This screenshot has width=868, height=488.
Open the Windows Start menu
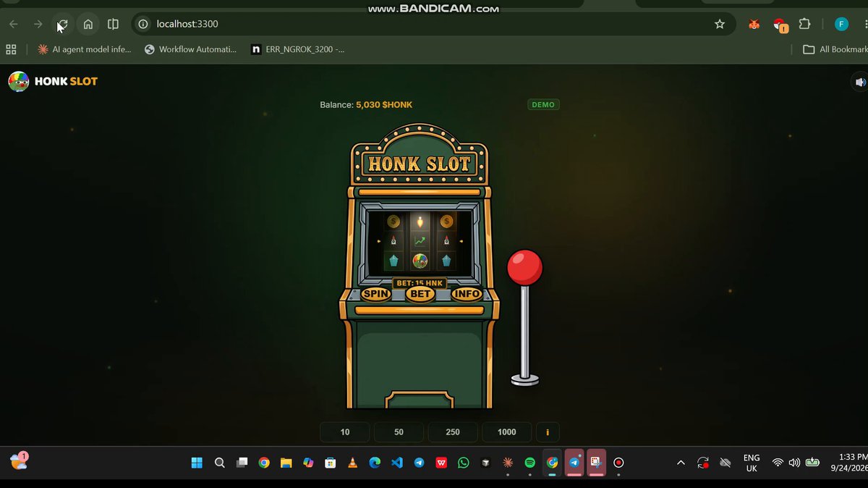pos(197,463)
